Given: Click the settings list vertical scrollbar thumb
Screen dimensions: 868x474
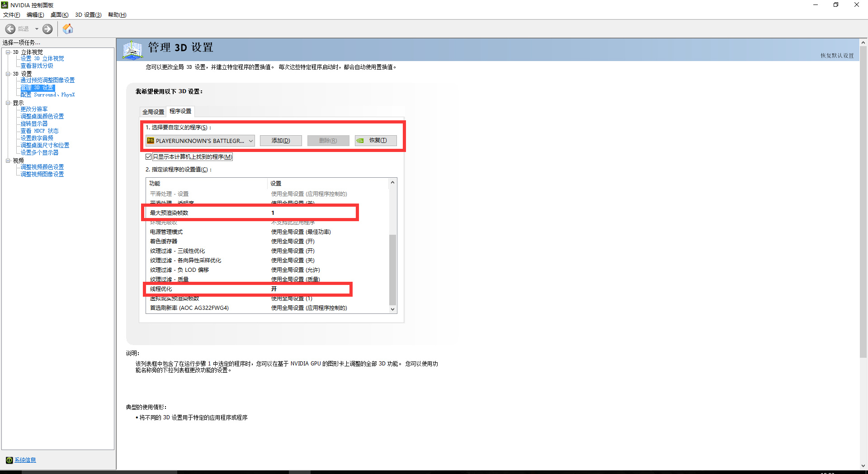Looking at the screenshot, I should tap(392, 270).
